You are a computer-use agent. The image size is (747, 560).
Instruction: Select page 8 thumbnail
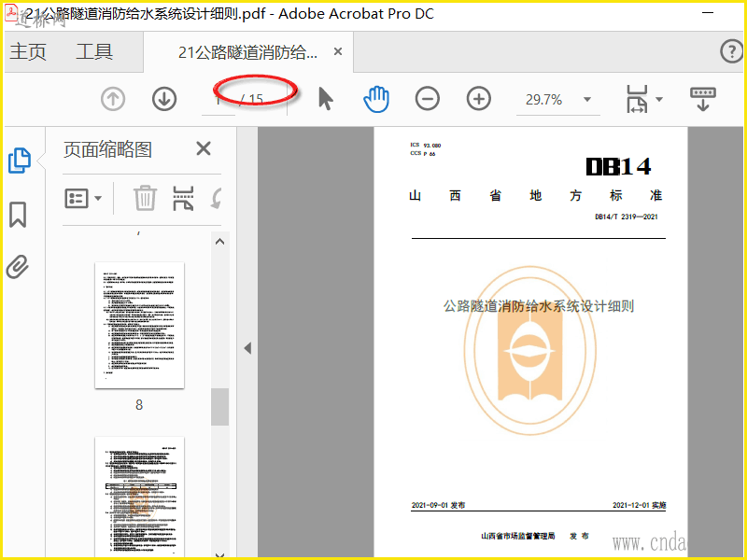coord(139,325)
